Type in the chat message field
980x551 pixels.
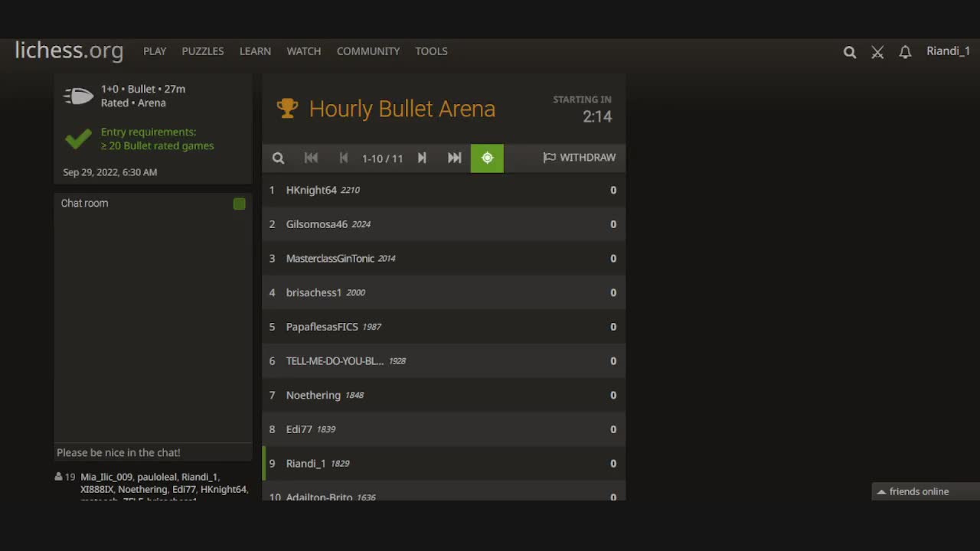(x=153, y=452)
